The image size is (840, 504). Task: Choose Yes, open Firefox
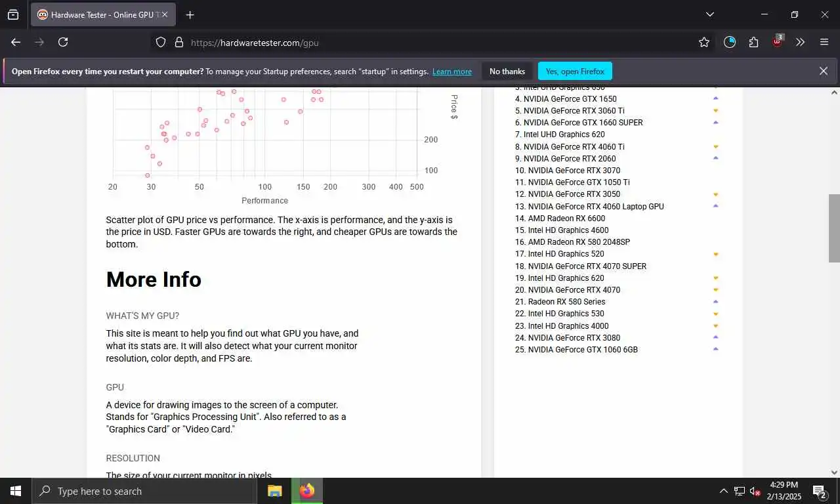pyautogui.click(x=575, y=71)
